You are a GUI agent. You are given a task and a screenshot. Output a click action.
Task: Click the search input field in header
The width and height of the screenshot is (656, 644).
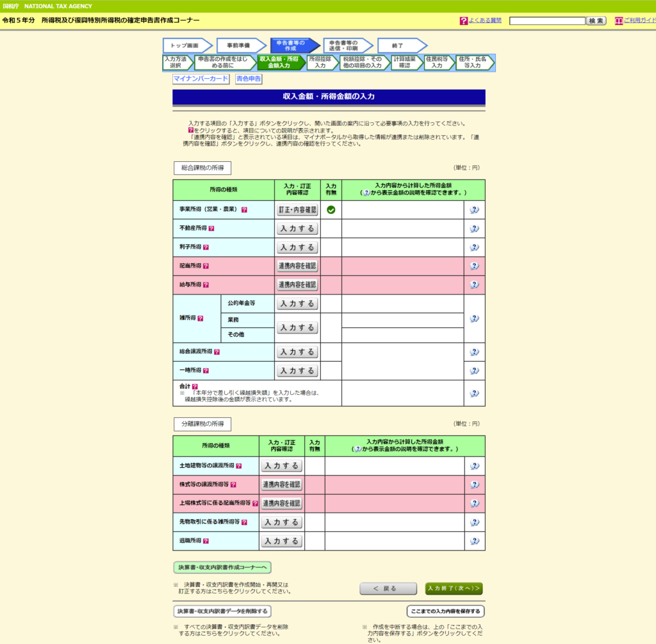pyautogui.click(x=547, y=21)
